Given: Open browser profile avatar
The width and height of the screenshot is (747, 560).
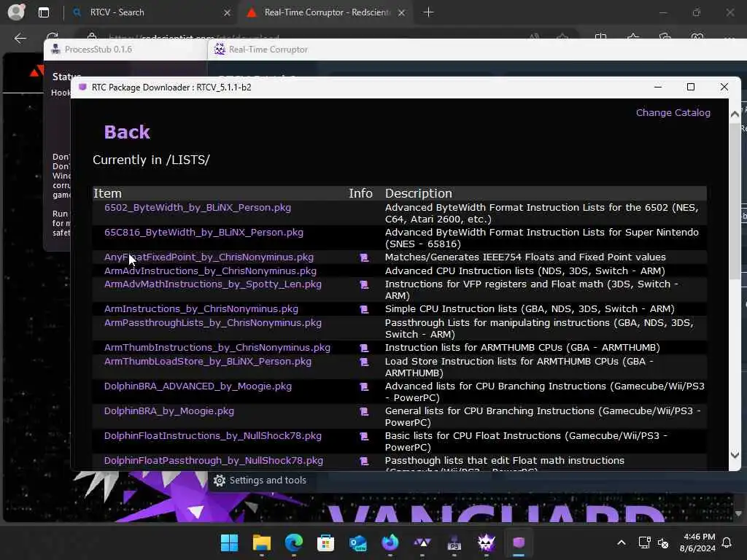Looking at the screenshot, I should click(16, 12).
